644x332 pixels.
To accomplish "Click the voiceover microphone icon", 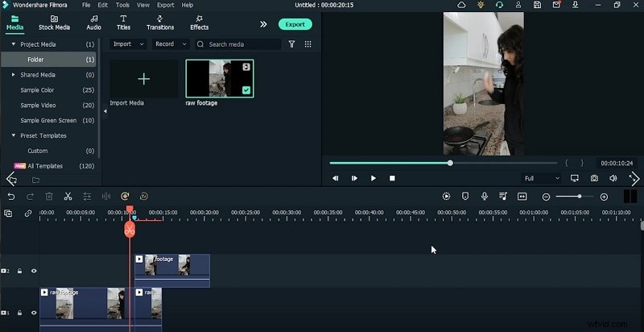I will (x=485, y=197).
